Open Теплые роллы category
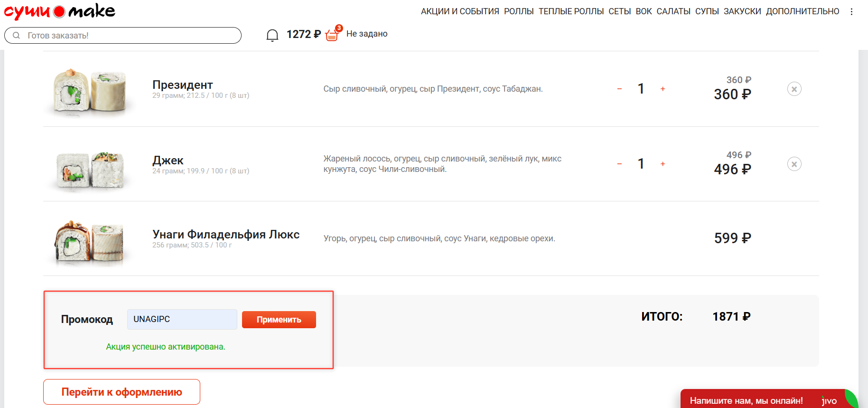Screen dimensions: 868x408 click(x=571, y=11)
